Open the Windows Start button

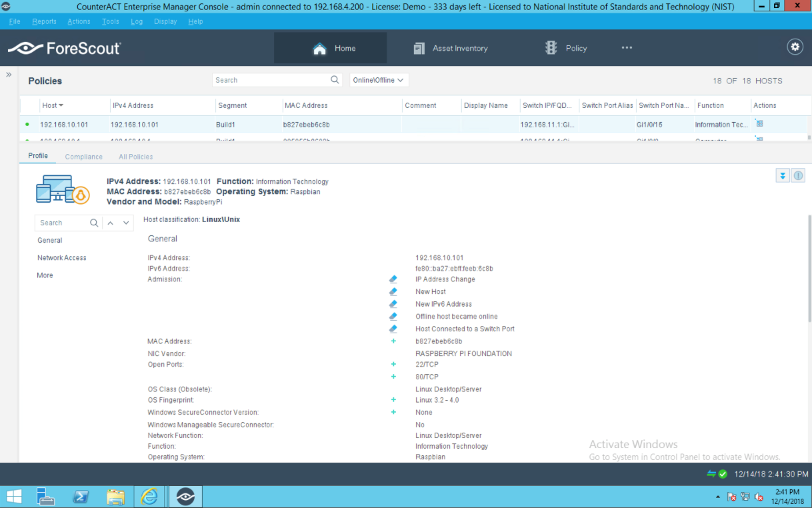13,497
